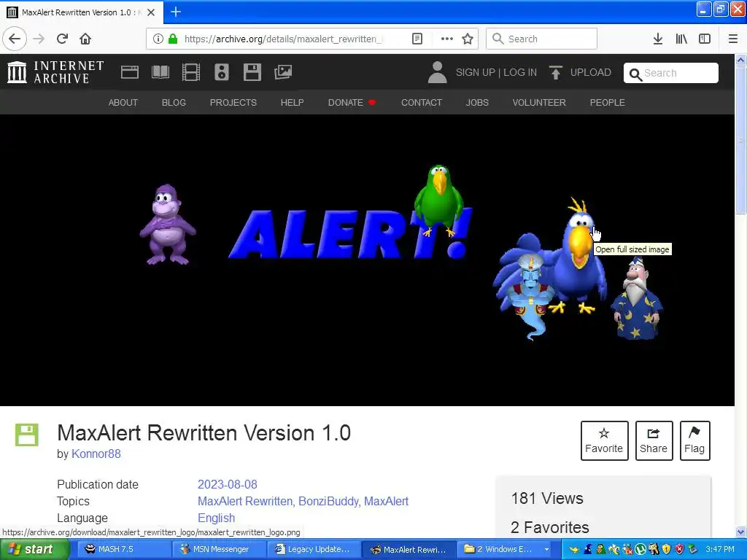Go back to the previous page
The width and height of the screenshot is (747, 560).
click(15, 39)
